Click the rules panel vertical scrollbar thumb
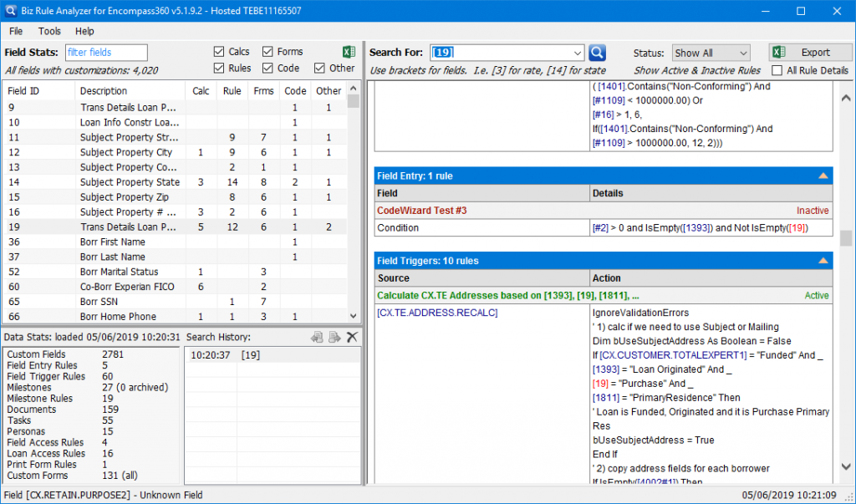The width and height of the screenshot is (856, 504). point(846,237)
